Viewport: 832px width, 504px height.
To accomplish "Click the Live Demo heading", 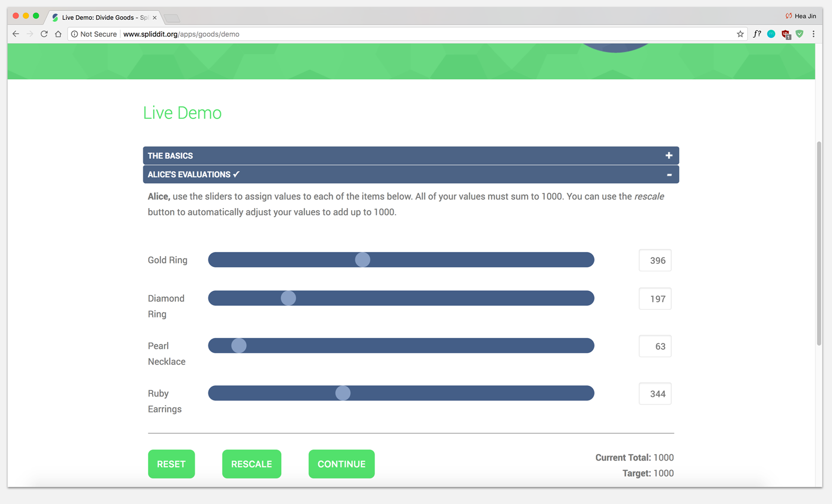I will pyautogui.click(x=182, y=113).
